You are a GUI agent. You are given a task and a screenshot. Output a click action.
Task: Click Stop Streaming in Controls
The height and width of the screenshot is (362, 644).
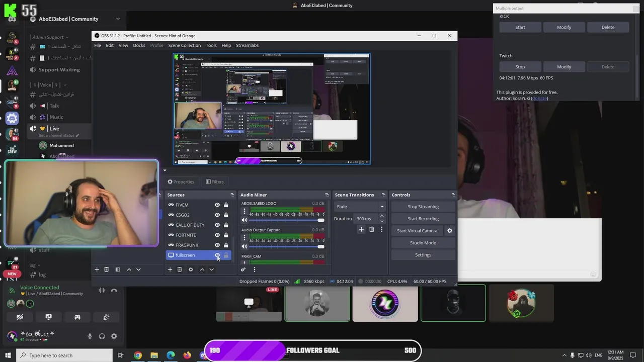(x=423, y=207)
